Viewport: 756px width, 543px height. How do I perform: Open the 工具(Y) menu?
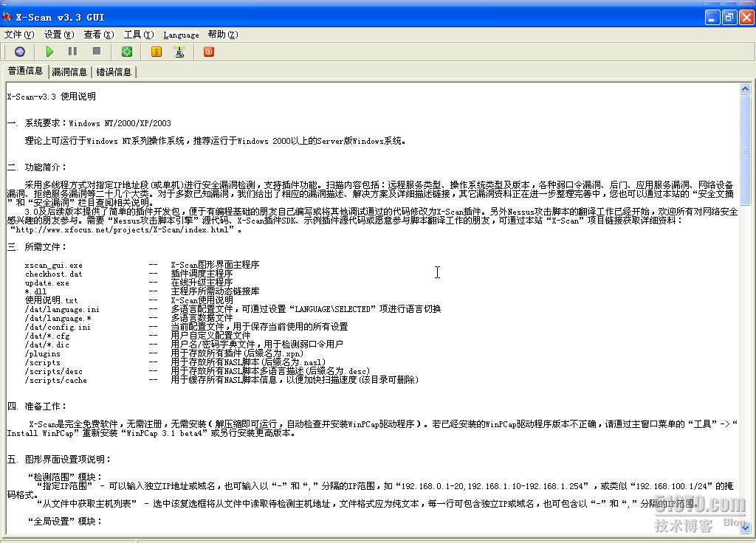(139, 35)
